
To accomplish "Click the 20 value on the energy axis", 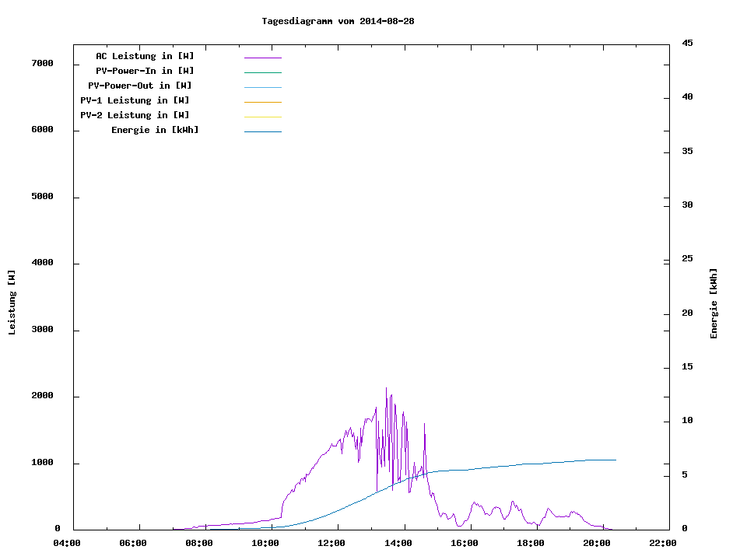I will click(x=687, y=313).
